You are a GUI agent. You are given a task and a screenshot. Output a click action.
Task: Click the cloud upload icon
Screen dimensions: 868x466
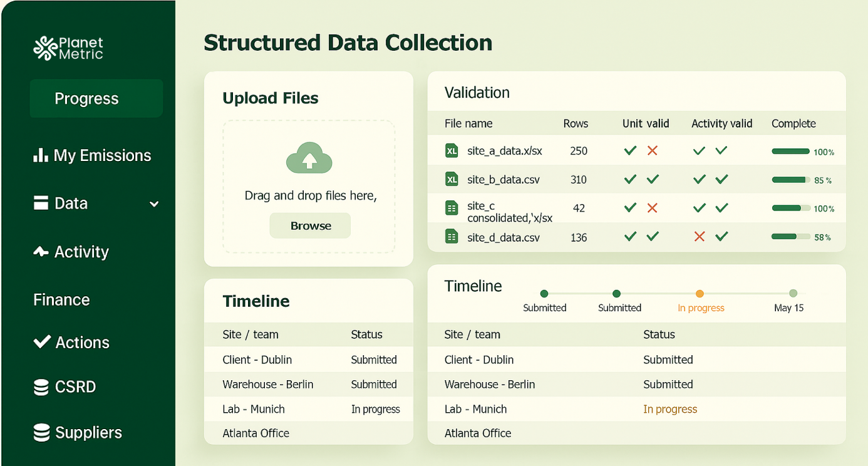(x=309, y=157)
